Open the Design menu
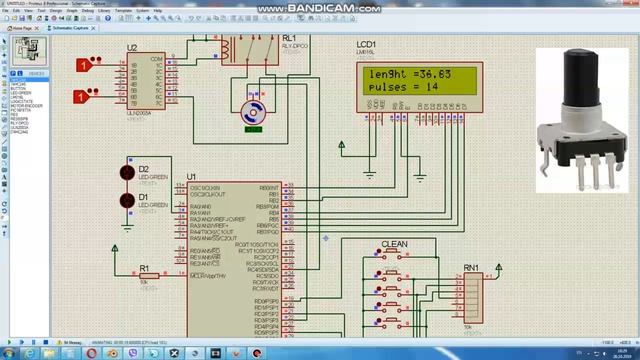Screen dimensions: 640x360 pos(56,11)
